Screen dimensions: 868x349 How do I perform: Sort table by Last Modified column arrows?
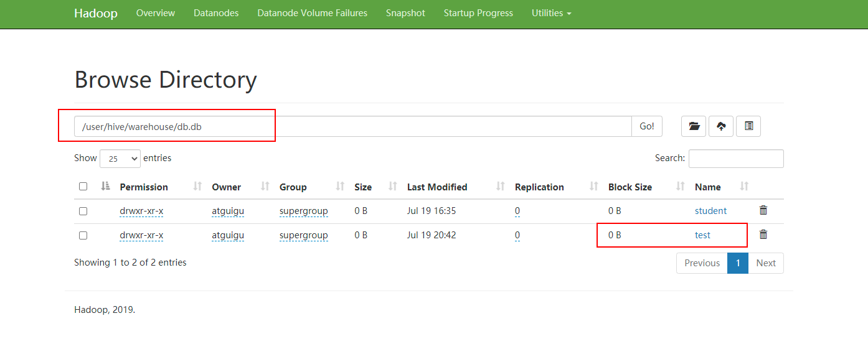click(501, 186)
